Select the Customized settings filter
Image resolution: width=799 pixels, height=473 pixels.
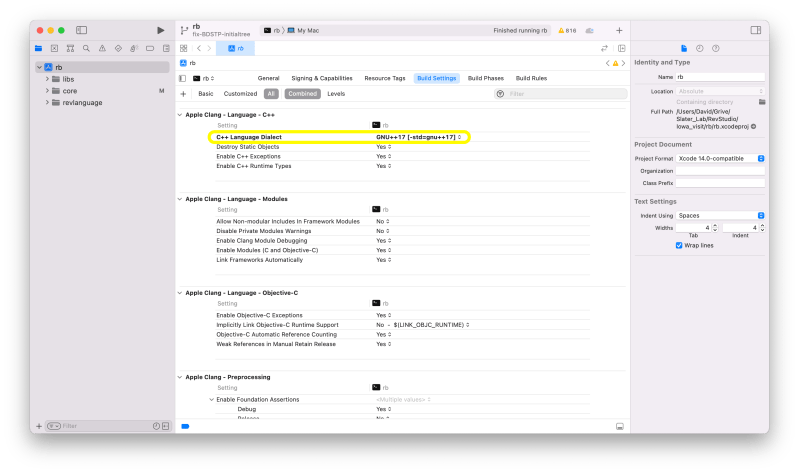(240, 94)
